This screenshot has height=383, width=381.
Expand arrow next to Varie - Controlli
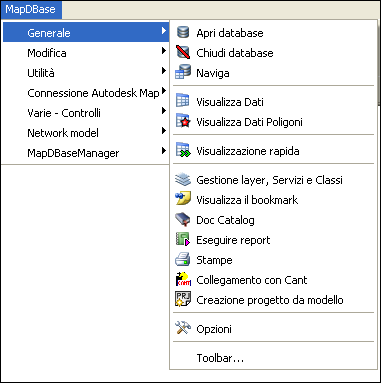(163, 111)
